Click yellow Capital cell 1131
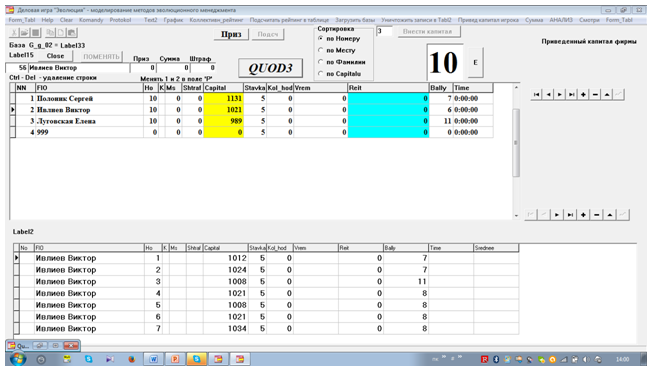 click(223, 99)
